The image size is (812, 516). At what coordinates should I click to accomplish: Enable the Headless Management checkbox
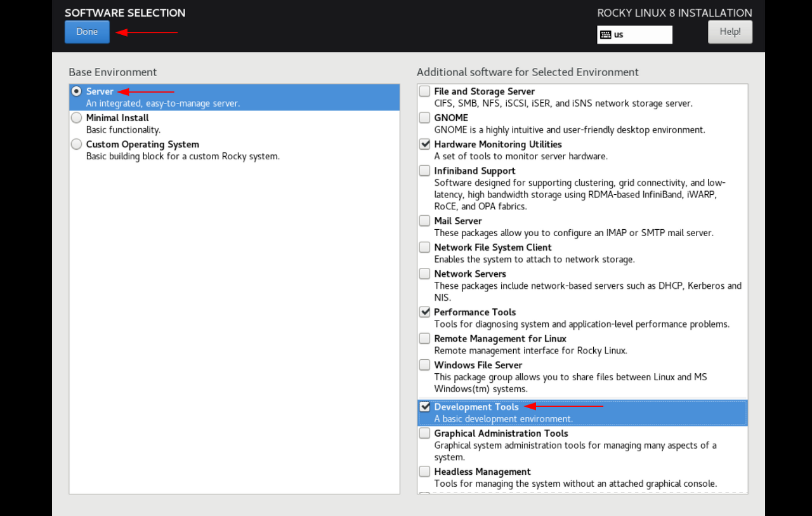point(424,472)
